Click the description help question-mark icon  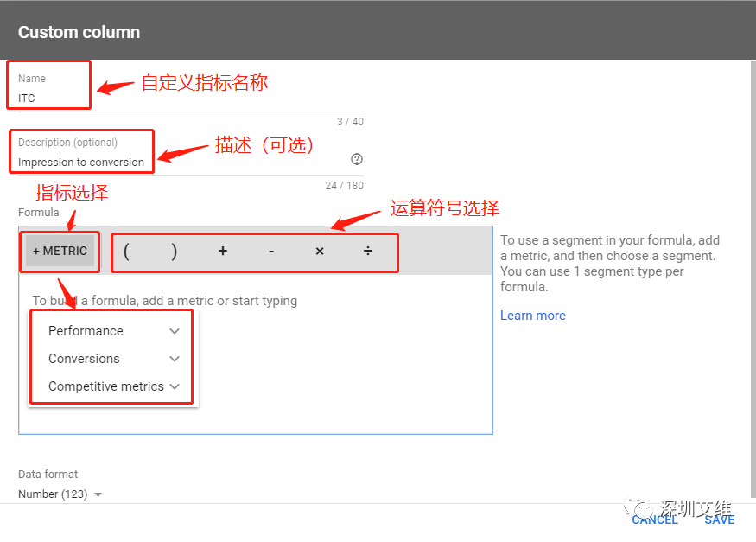click(356, 159)
